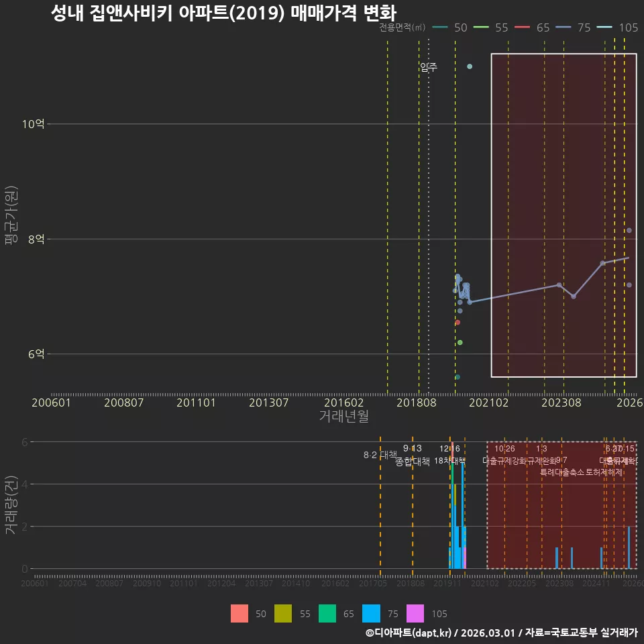Click the red 65㎡ data point
This screenshot has height=644, width=644.
pyautogui.click(x=458, y=323)
